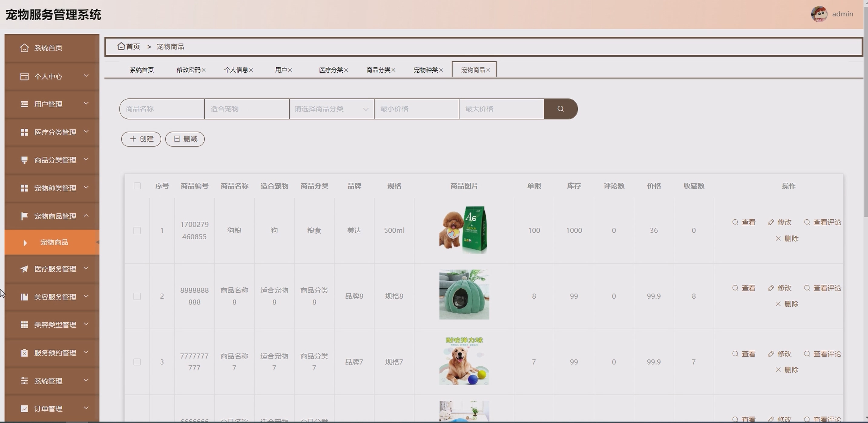Delete row 3 商品名称7 via 删除
This screenshot has height=423, width=868.
click(x=787, y=369)
